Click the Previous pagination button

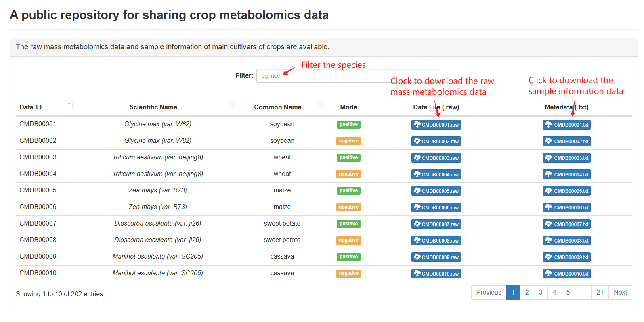click(x=489, y=293)
